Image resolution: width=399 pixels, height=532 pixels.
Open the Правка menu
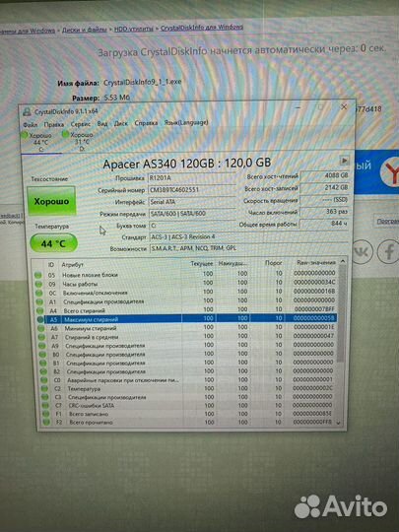coord(53,124)
